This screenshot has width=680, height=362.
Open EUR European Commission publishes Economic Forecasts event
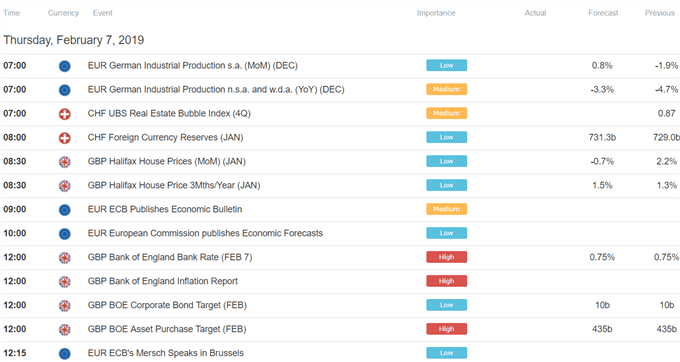pyautogui.click(x=205, y=233)
